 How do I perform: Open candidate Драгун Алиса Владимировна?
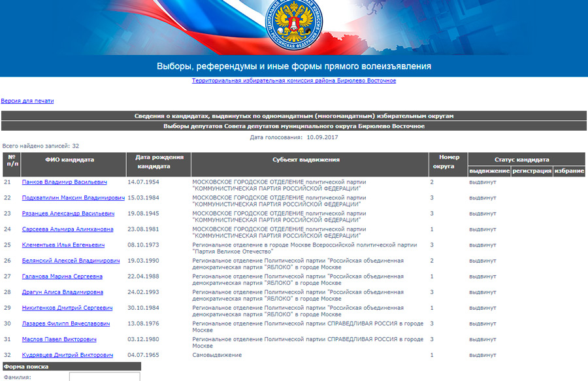tap(62, 292)
